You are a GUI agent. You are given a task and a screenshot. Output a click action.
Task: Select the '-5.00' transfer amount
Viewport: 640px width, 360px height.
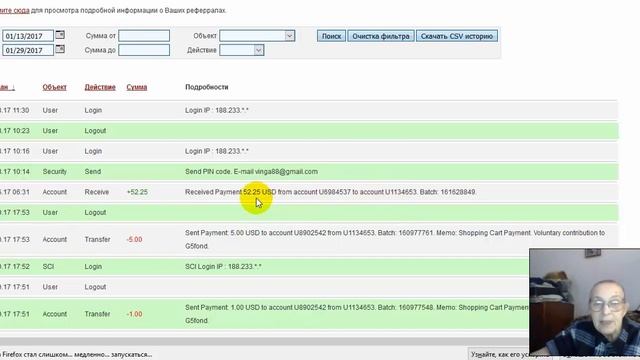tap(134, 240)
